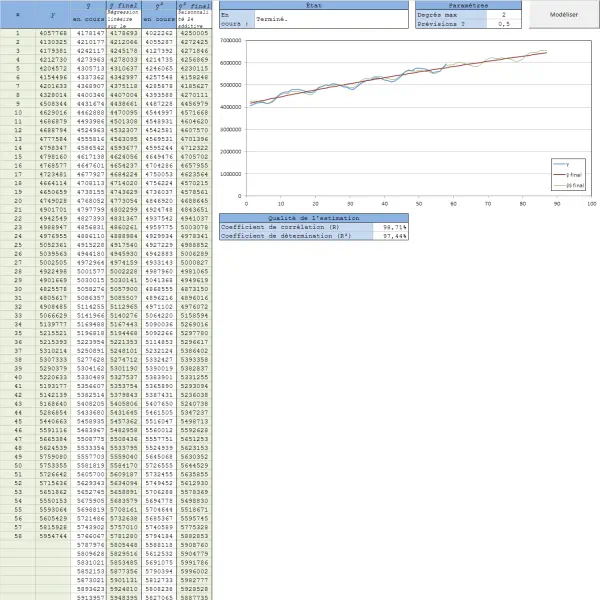Click the 'ŷ final' legend entry in chart

point(566,174)
